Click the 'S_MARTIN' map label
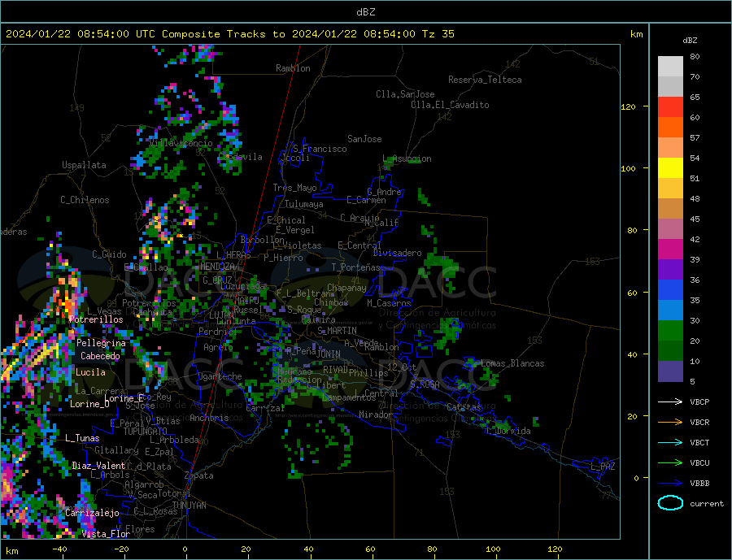This screenshot has height=560, width=732. tap(337, 331)
